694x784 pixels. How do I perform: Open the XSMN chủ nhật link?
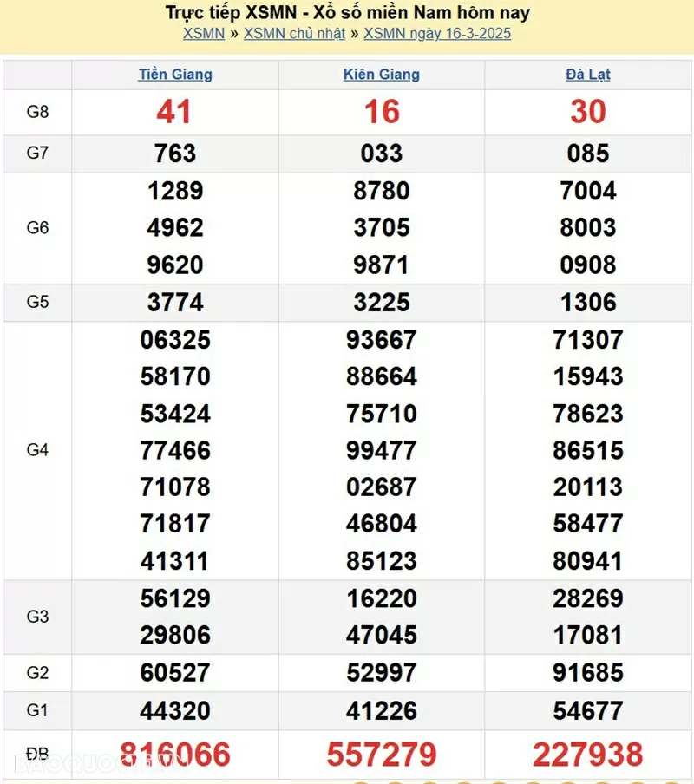(x=294, y=34)
